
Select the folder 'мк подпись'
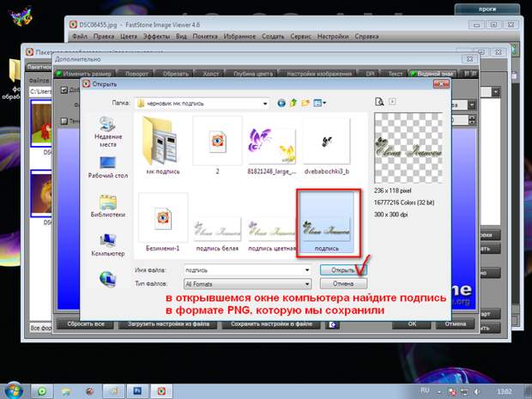point(163,146)
